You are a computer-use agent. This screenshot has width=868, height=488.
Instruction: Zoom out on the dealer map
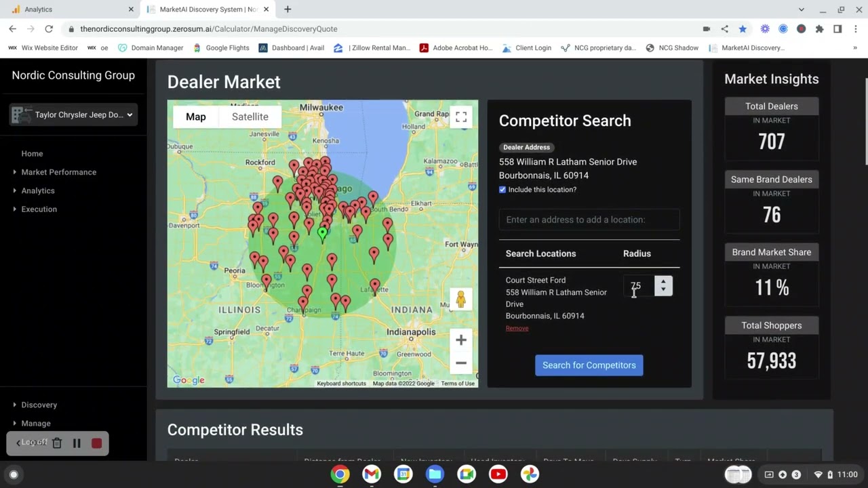pyautogui.click(x=461, y=363)
